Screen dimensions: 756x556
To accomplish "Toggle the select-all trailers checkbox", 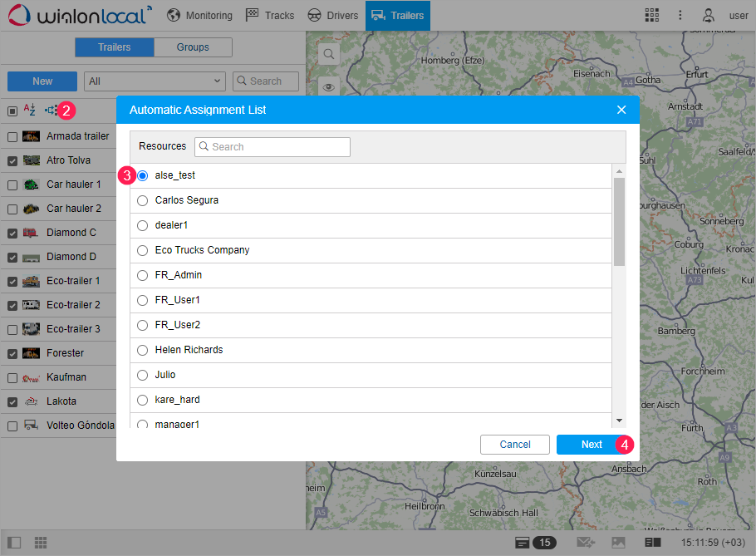I will click(x=12, y=111).
